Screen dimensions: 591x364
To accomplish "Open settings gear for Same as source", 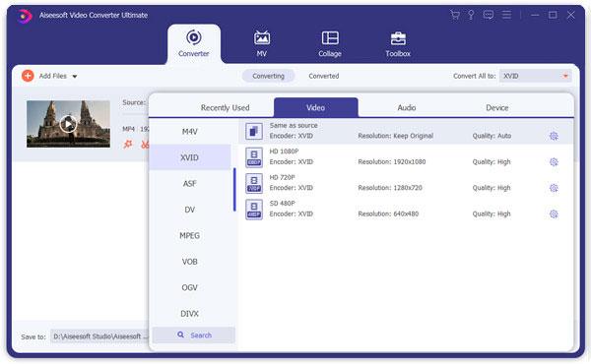I will 554,136.
